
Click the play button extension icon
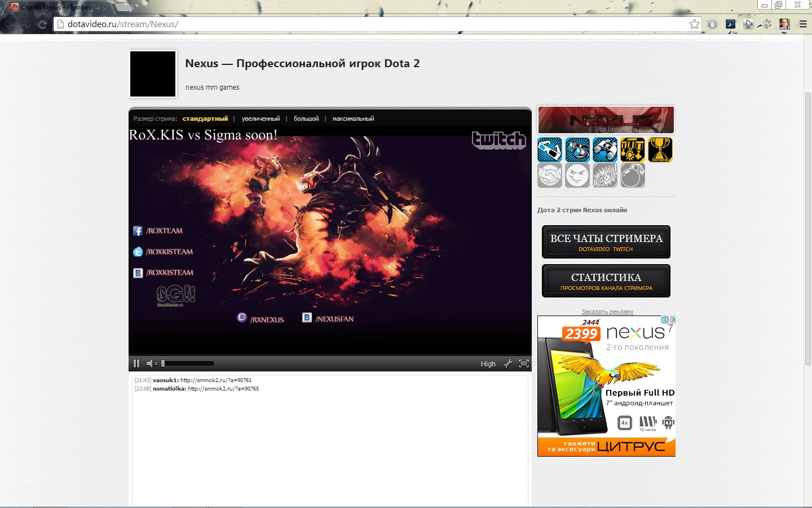click(748, 24)
